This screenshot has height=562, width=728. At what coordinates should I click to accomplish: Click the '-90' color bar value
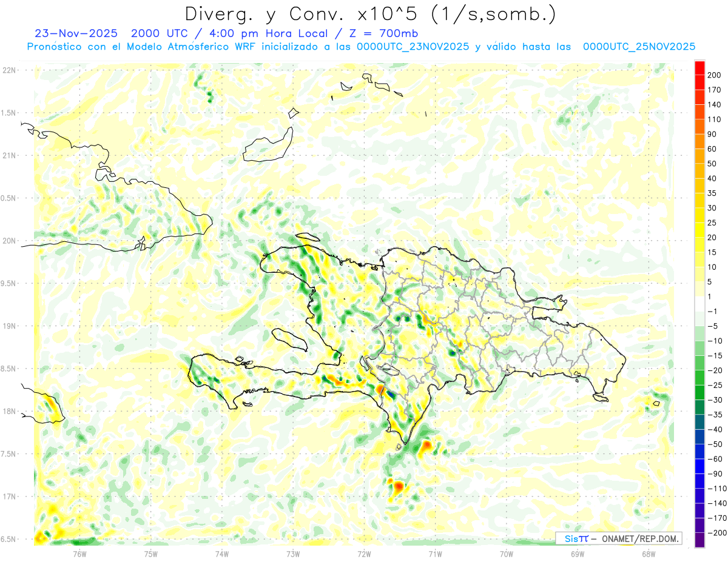(x=716, y=473)
